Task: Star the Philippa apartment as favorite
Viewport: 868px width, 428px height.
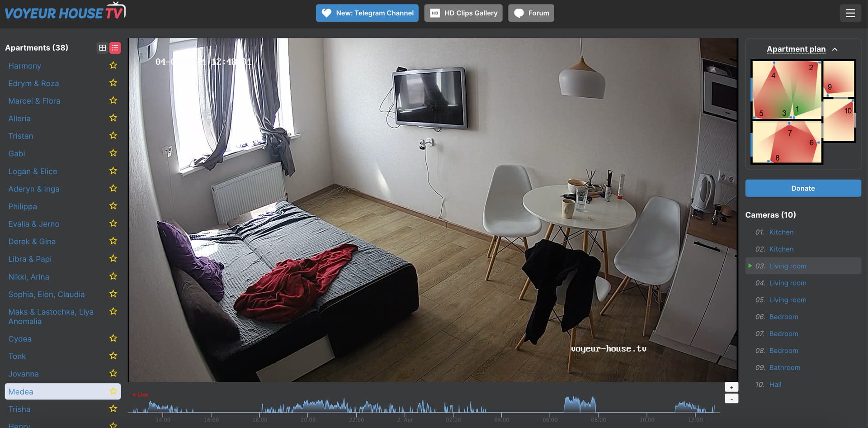Action: tap(113, 206)
